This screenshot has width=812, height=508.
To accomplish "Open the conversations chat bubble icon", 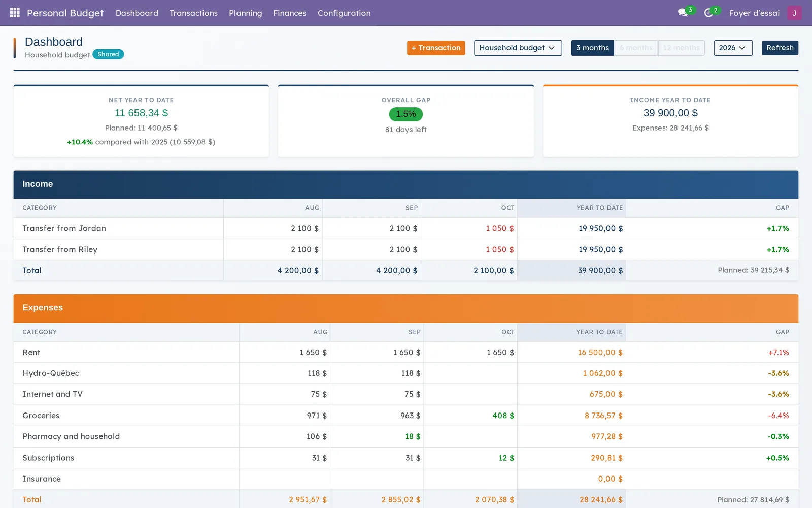I will pyautogui.click(x=683, y=13).
